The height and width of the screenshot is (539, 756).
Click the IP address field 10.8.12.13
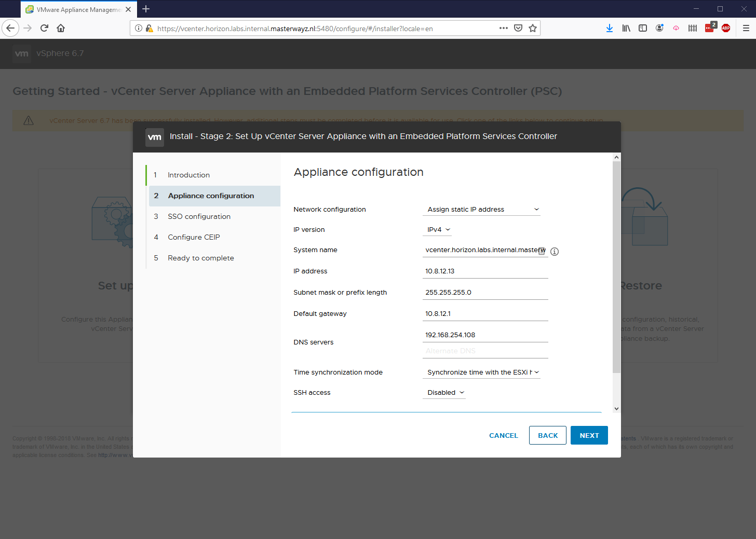pyautogui.click(x=485, y=271)
